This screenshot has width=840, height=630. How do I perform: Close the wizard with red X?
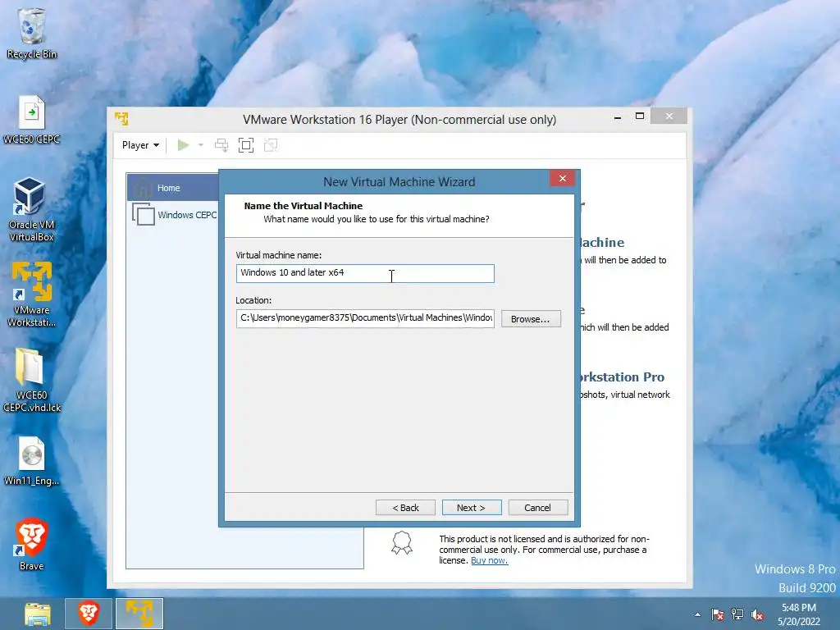tap(563, 178)
